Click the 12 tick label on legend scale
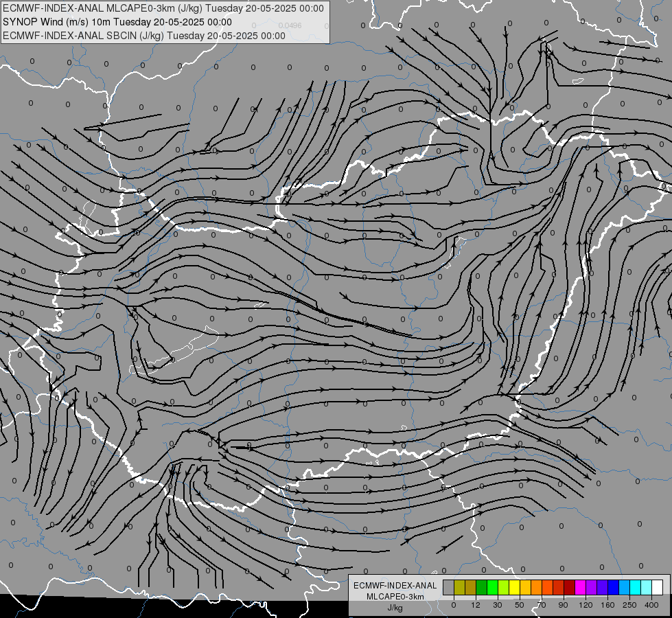 [x=476, y=605]
